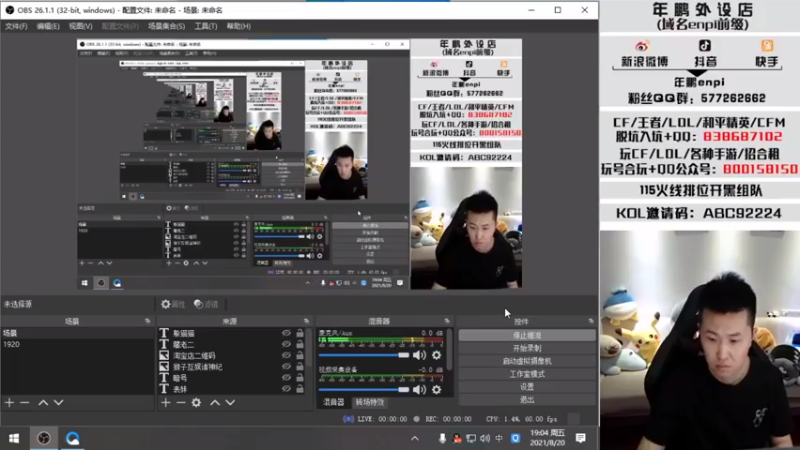The image size is (800, 450).
Task: Open the 麦克风/Aux channel gear settings
Action: click(437, 355)
